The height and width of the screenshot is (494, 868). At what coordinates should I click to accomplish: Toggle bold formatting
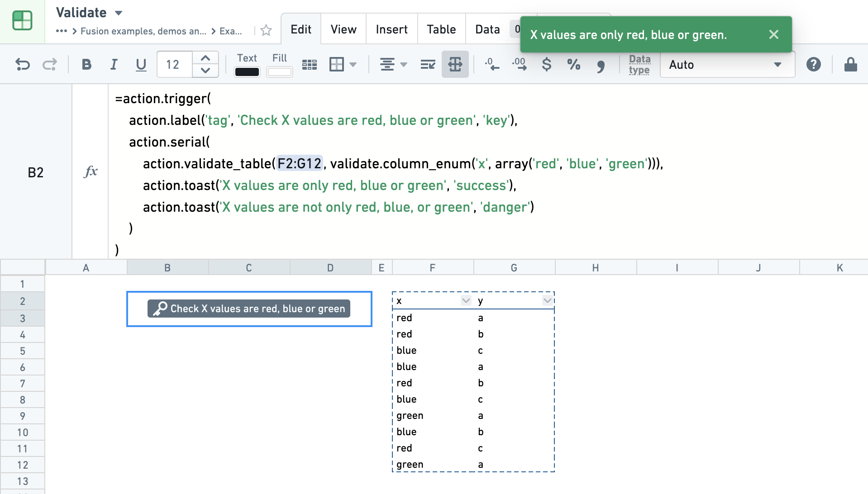click(x=86, y=65)
